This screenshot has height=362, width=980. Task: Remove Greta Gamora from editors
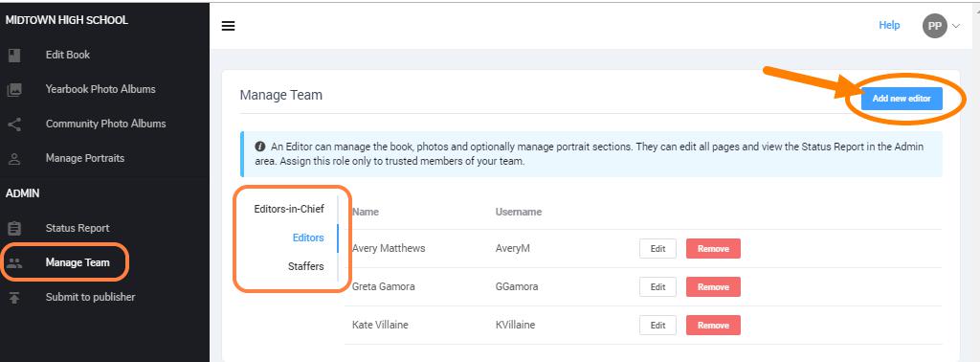click(713, 287)
